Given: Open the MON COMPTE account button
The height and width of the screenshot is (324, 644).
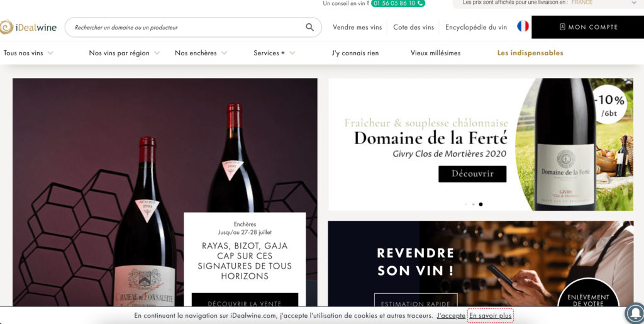Looking at the screenshot, I should [x=588, y=27].
